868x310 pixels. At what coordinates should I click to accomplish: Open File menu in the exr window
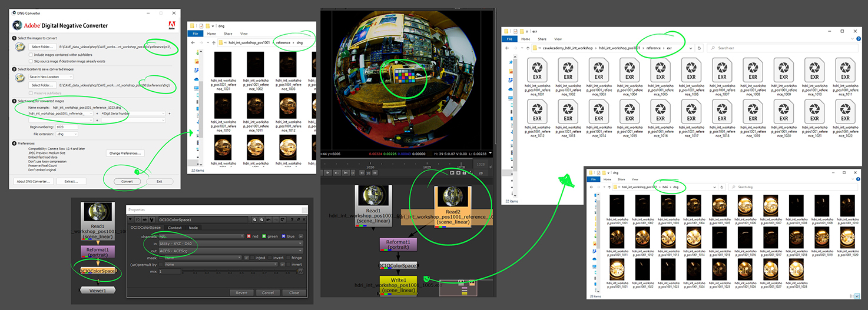tap(509, 39)
